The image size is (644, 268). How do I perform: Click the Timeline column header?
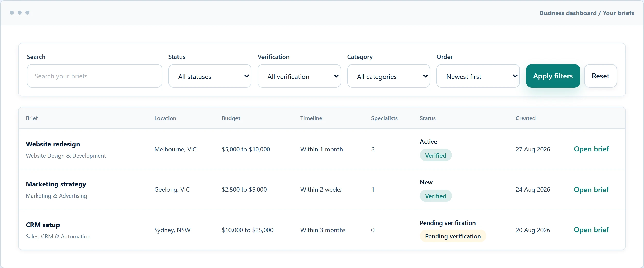coord(311,118)
